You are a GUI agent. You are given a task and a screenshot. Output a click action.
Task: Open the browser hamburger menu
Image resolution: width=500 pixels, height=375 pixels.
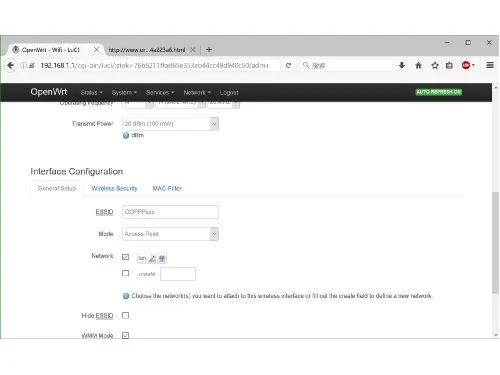(x=490, y=65)
